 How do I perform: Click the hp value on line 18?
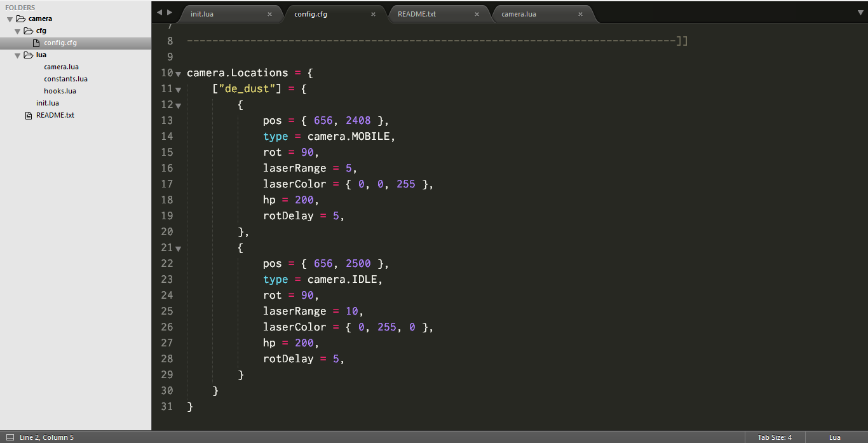pyautogui.click(x=304, y=200)
